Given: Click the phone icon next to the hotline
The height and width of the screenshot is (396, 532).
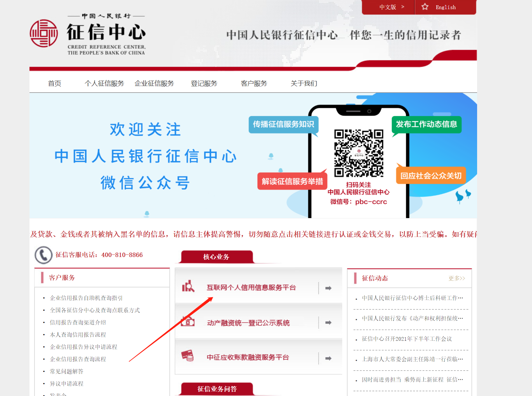Looking at the screenshot, I should coord(43,255).
